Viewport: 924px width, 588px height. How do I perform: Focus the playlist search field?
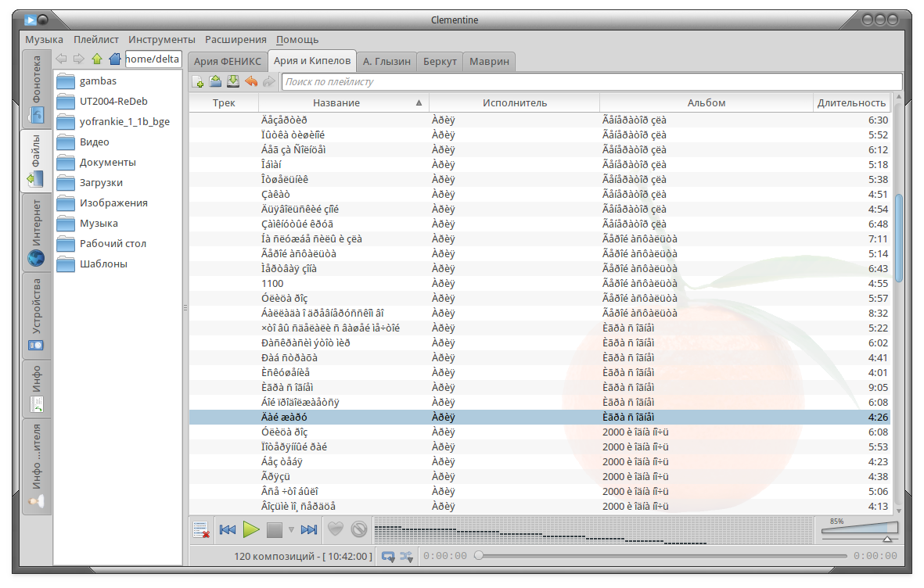[591, 82]
